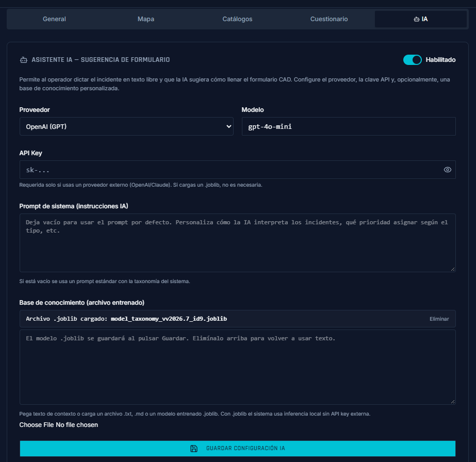Save with Guardar Configuración IA button
The image size is (476, 462).
[238, 449]
